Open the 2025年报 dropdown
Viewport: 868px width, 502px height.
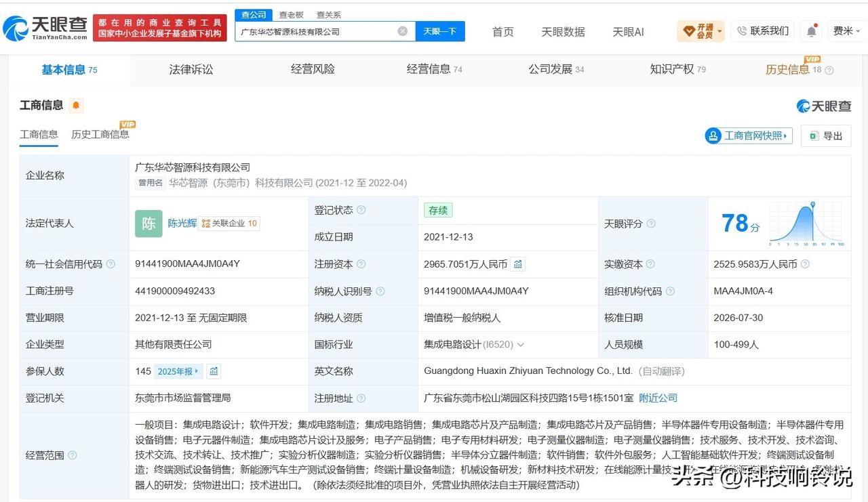pyautogui.click(x=178, y=371)
